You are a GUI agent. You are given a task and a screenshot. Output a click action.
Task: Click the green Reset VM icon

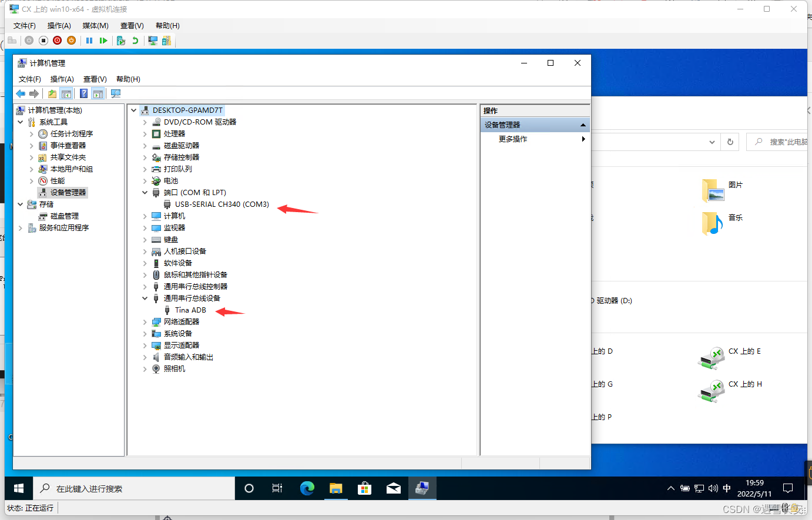tap(103, 41)
